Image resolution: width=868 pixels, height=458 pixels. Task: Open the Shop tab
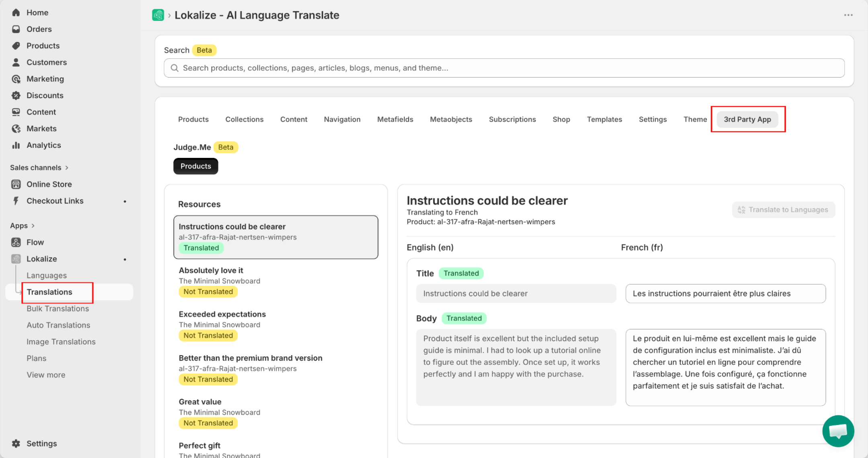pos(561,119)
